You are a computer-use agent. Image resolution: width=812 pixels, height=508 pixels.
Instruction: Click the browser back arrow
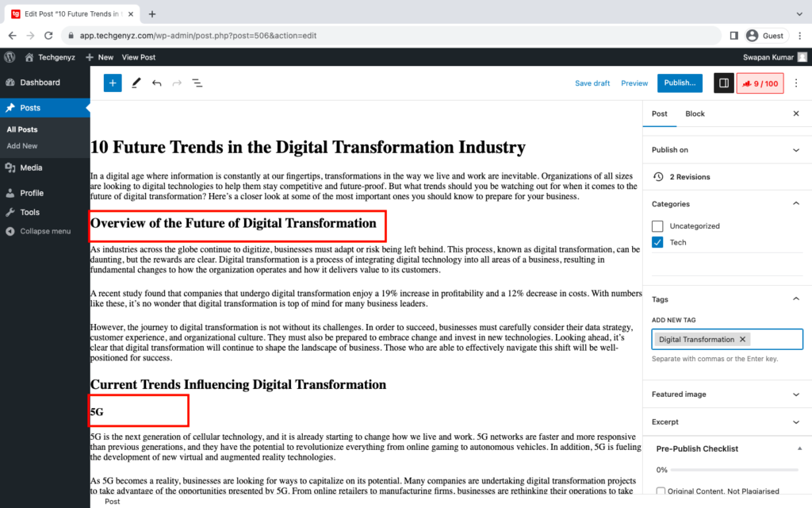click(x=13, y=36)
